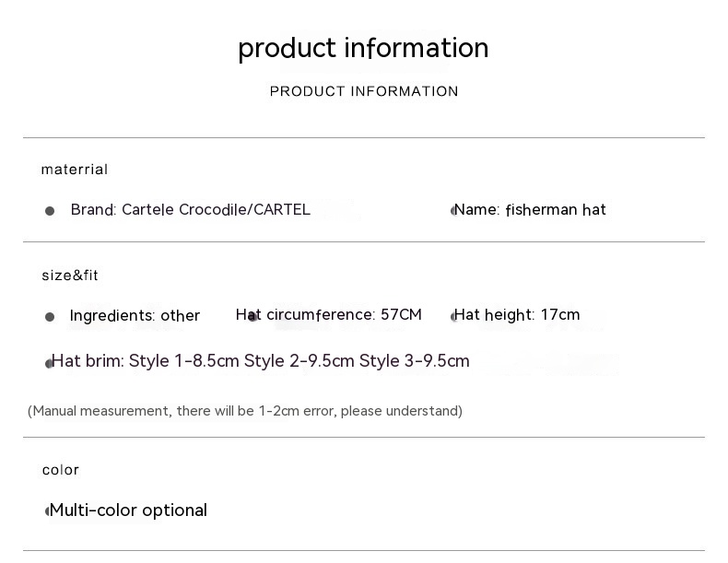Click the uppercase PRODUCT INFORMATION subtitle
The height and width of the screenshot is (563, 728).
[x=363, y=91]
